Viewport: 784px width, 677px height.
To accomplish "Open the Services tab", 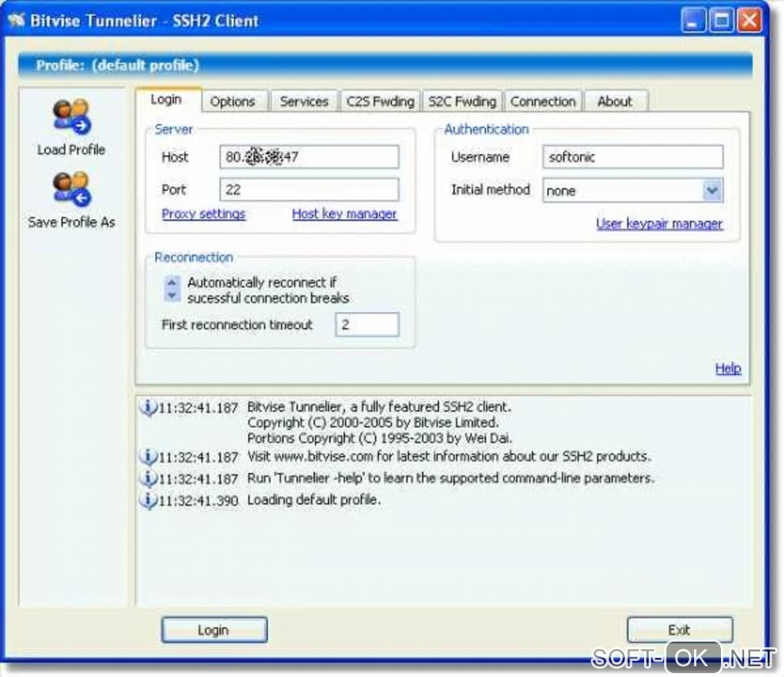I will pos(304,101).
